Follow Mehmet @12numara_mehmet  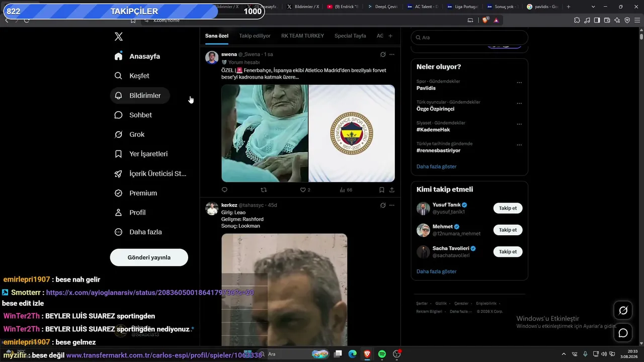[508, 230]
